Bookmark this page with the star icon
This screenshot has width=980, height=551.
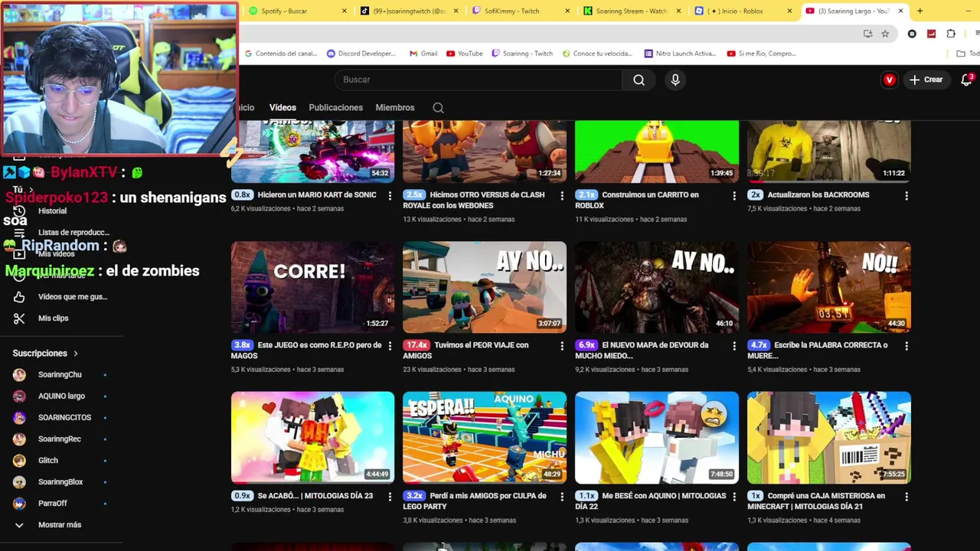pyautogui.click(x=885, y=34)
